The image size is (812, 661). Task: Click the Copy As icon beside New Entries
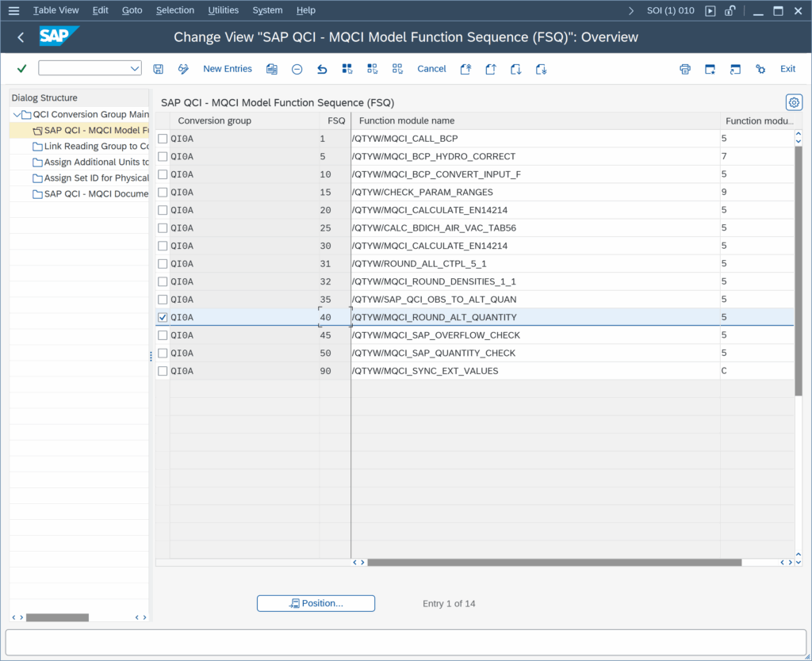(x=272, y=69)
